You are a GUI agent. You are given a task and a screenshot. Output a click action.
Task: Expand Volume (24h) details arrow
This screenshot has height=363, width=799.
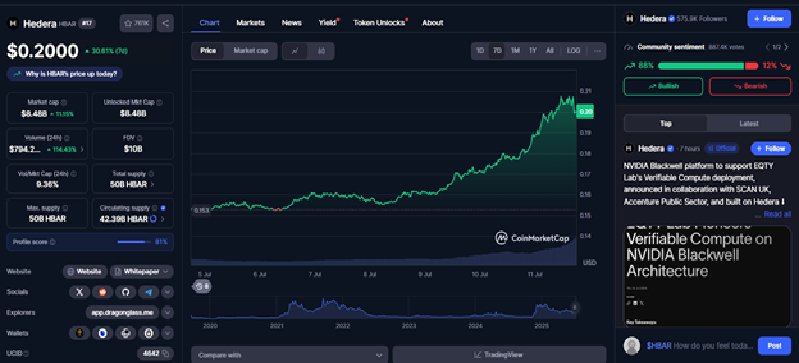(x=82, y=149)
